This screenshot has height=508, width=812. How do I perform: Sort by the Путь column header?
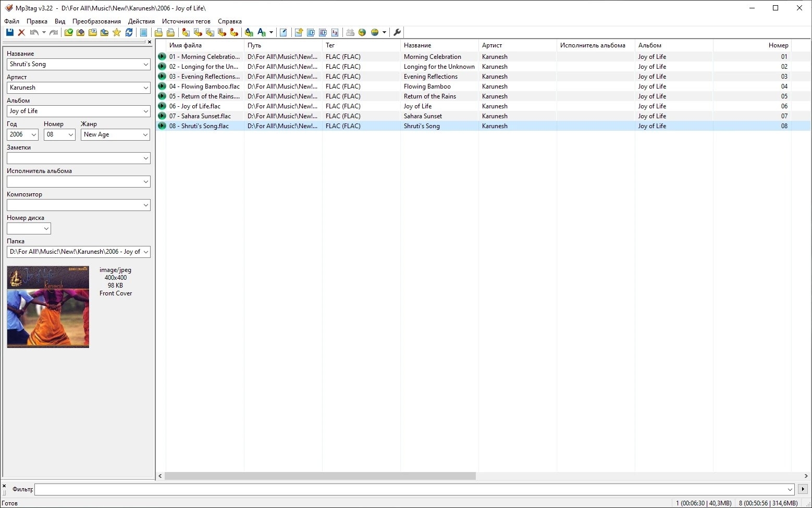click(283, 45)
